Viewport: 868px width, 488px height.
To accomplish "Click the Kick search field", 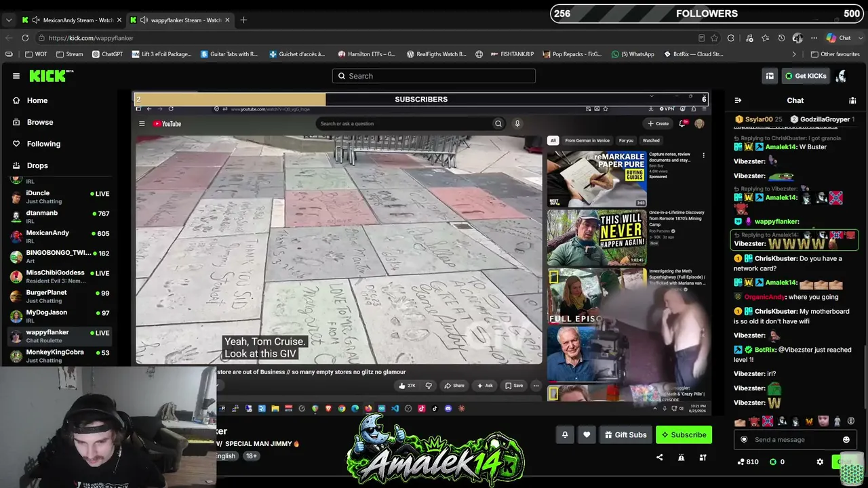I will (434, 76).
